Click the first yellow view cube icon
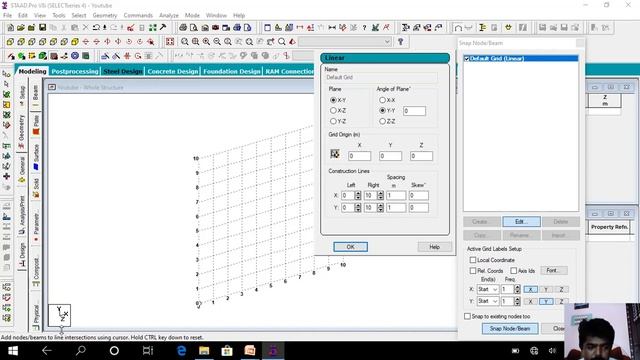 click(x=10, y=42)
